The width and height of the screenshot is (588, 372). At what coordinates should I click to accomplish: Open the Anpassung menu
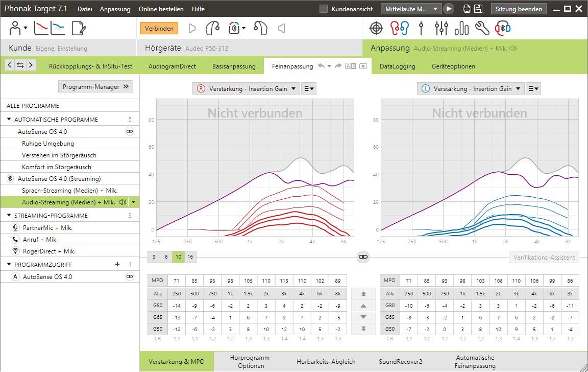(115, 9)
